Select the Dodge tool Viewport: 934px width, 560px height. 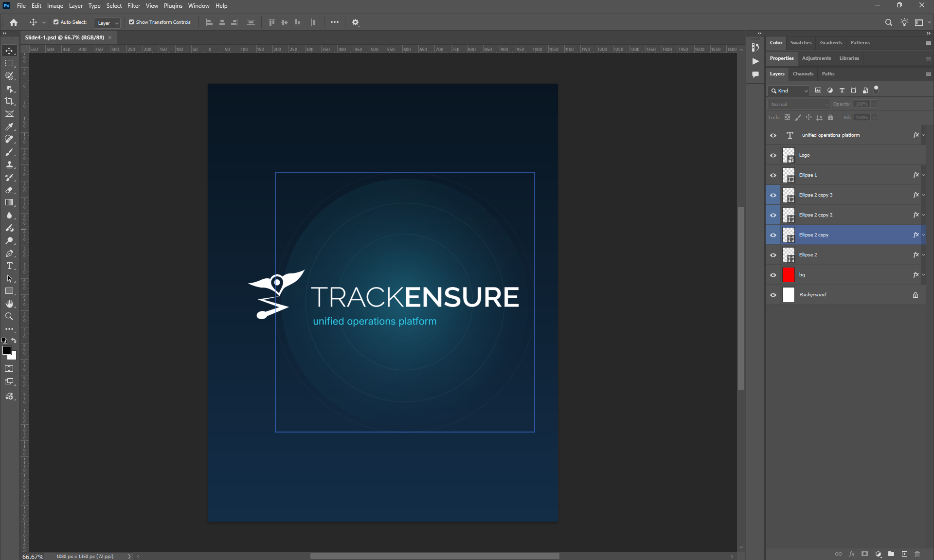(x=9, y=240)
